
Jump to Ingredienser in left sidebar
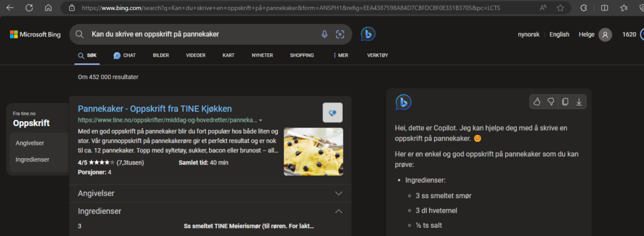pyautogui.click(x=33, y=159)
